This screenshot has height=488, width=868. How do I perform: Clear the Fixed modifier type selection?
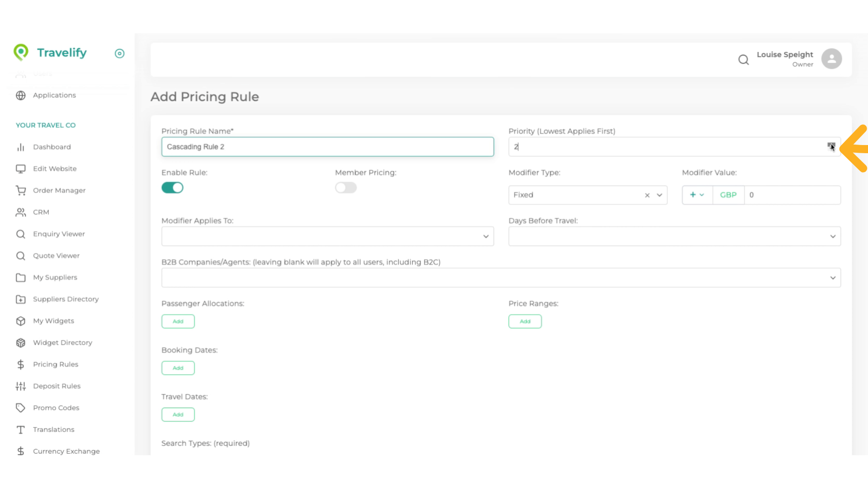point(647,195)
